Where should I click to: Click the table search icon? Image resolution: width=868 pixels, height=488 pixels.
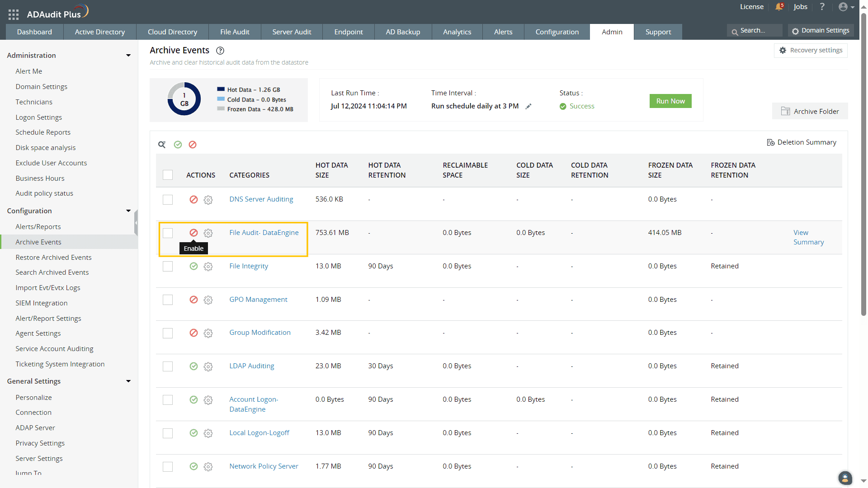[161, 145]
